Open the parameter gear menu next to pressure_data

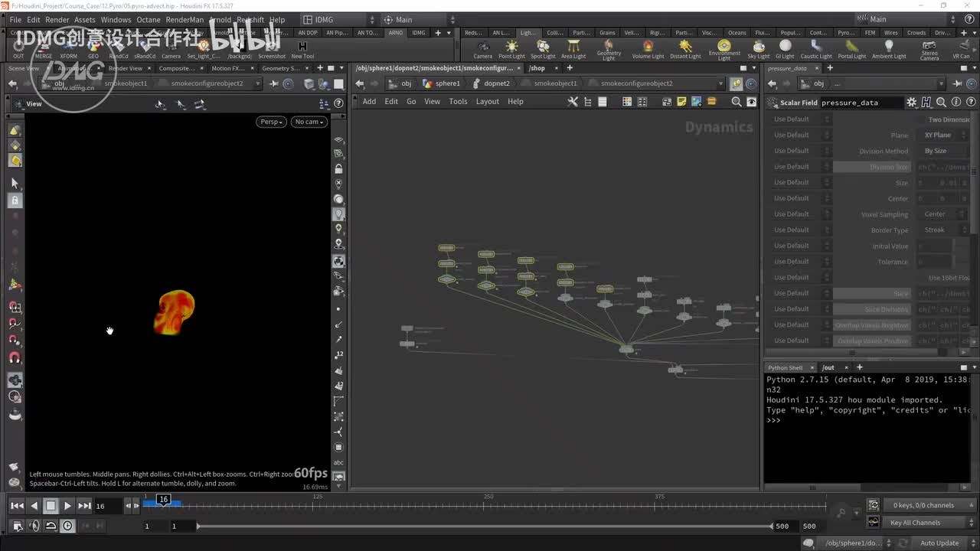[911, 103]
